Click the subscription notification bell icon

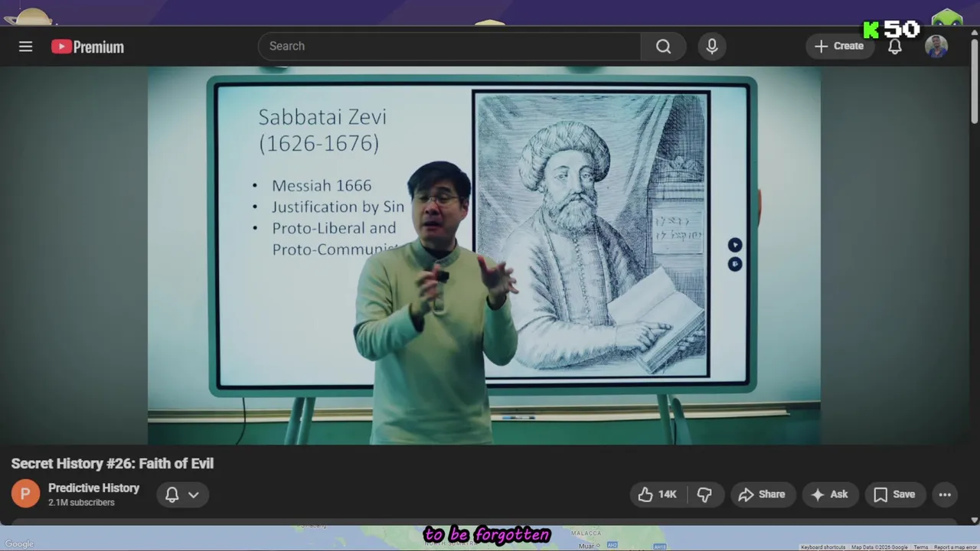click(172, 494)
